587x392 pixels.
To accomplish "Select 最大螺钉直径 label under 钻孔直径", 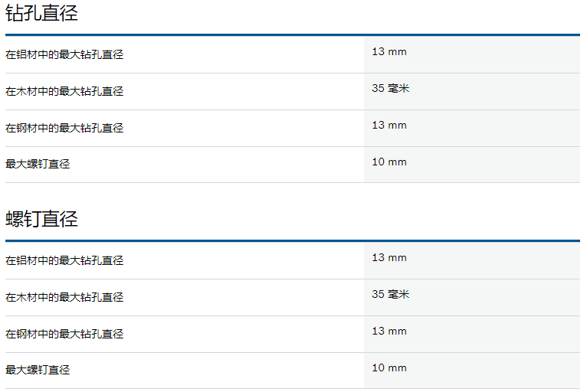I will [38, 164].
